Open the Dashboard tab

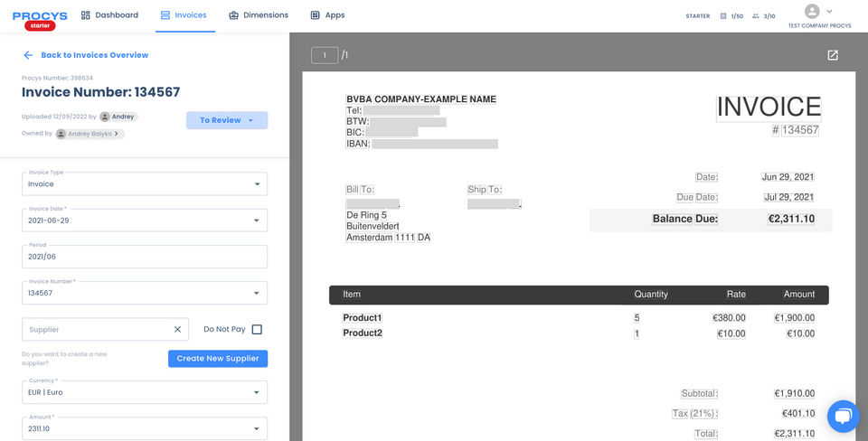(109, 15)
